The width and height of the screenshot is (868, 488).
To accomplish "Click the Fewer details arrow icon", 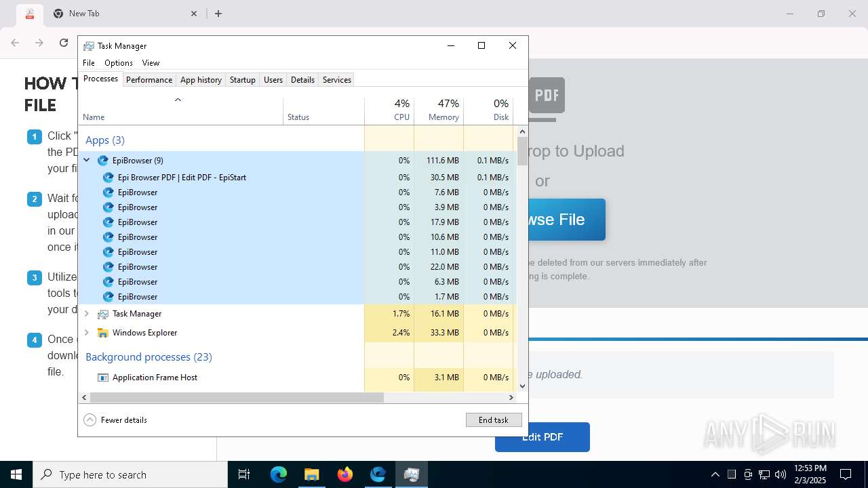I will click(x=90, y=420).
